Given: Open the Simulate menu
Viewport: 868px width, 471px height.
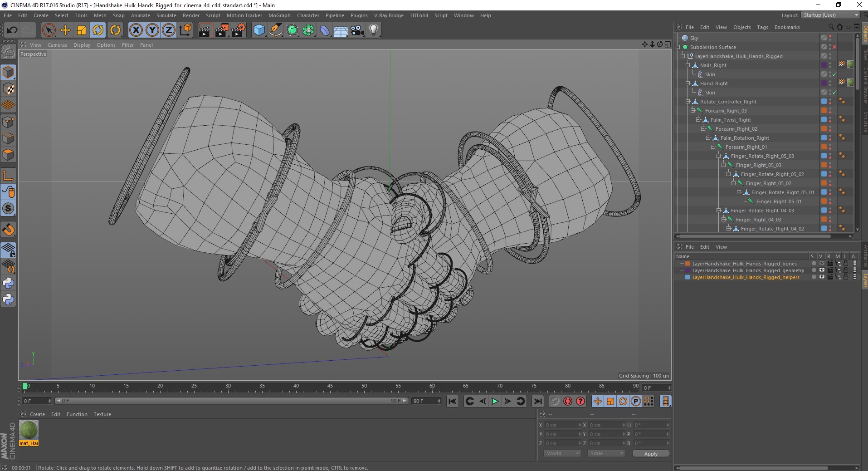Looking at the screenshot, I should [x=166, y=15].
